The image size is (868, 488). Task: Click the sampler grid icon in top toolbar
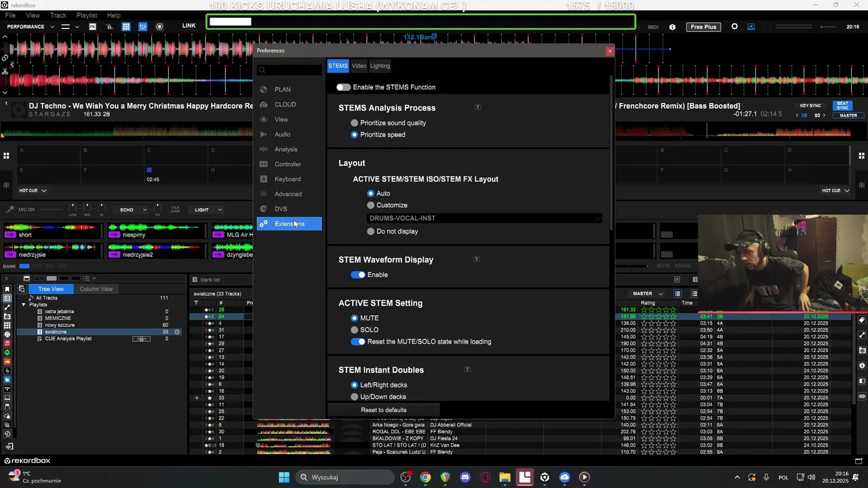126,26
